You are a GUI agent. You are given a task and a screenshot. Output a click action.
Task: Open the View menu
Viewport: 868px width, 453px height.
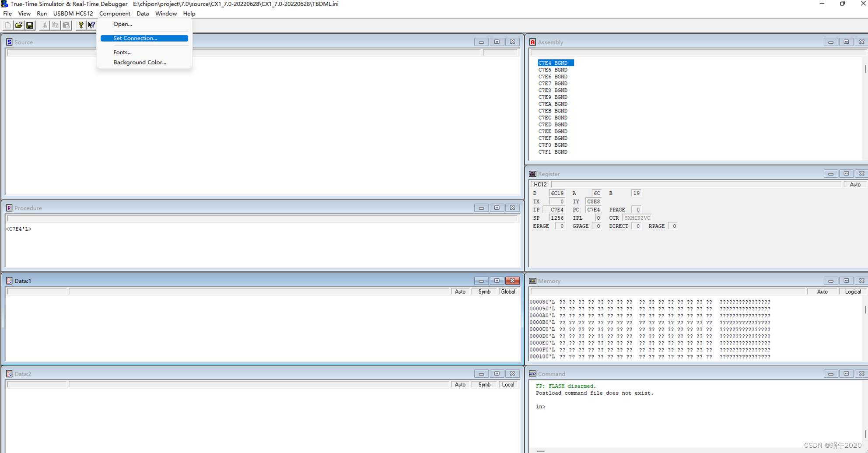[x=24, y=14]
